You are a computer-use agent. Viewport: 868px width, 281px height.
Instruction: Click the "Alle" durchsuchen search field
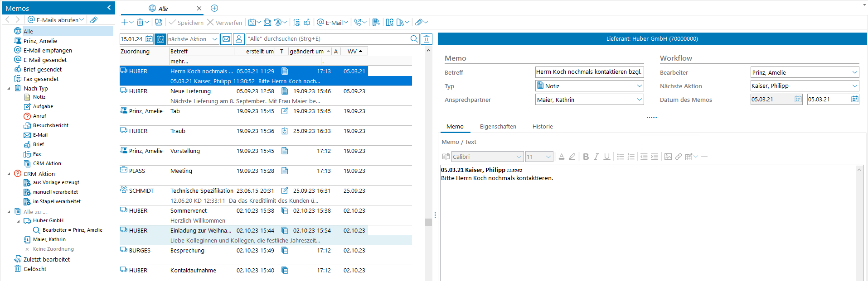(x=326, y=39)
